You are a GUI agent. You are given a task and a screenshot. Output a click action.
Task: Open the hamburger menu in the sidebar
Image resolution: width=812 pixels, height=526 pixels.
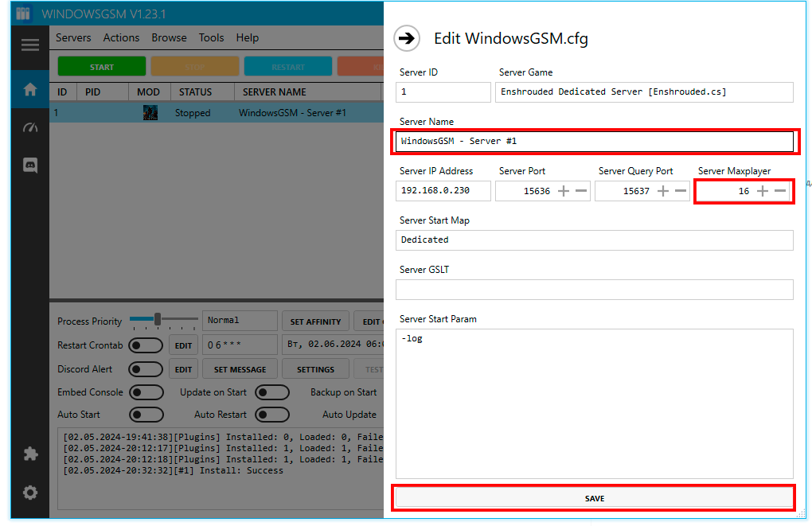[x=30, y=45]
